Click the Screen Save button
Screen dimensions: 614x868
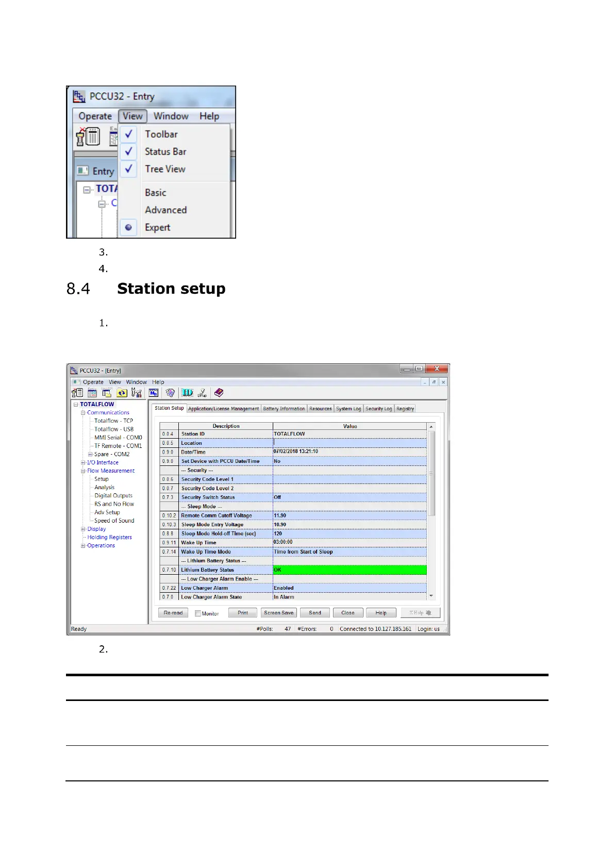pyautogui.click(x=279, y=613)
